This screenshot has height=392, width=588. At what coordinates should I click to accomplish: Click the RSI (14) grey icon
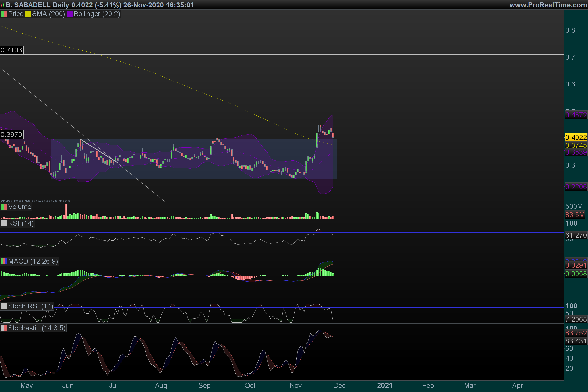click(4, 223)
